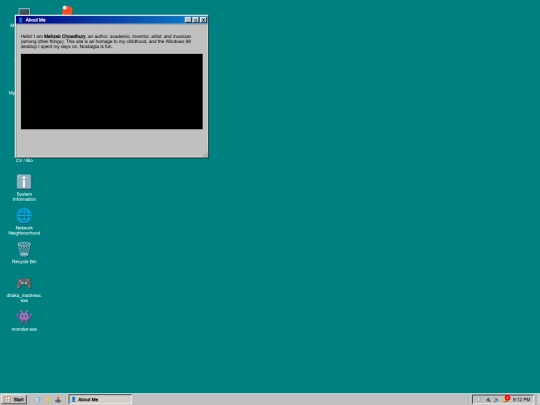The height and width of the screenshot is (405, 540).
Task: Click the shield icon in quick launch
Action: click(38, 399)
